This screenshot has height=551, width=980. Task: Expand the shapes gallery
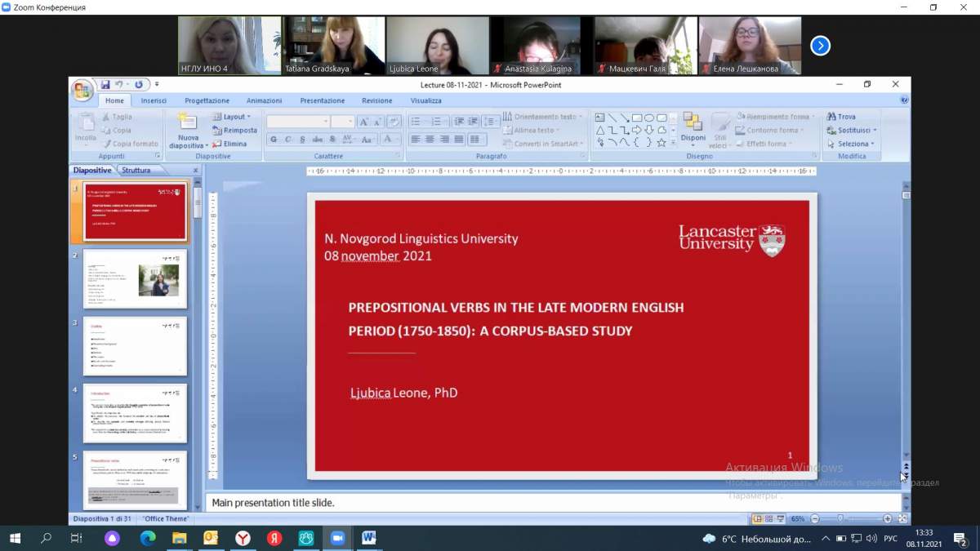(x=674, y=144)
